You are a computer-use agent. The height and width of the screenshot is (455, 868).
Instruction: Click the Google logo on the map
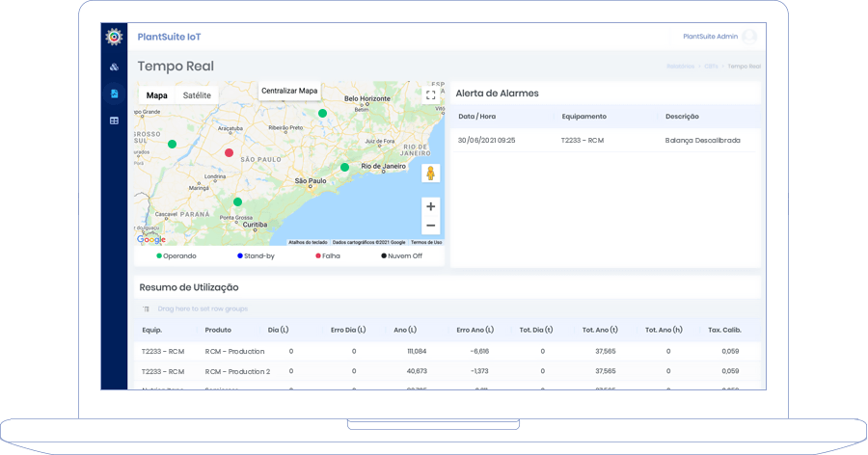pyautogui.click(x=151, y=239)
